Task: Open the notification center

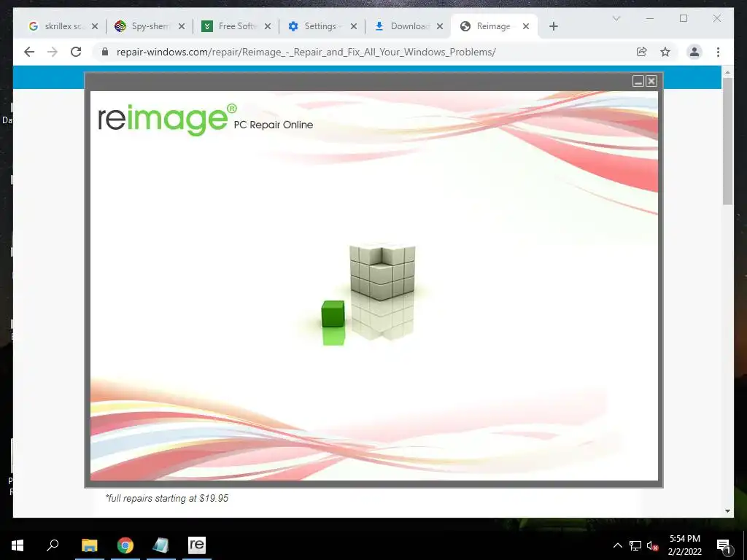Action: coord(724,545)
